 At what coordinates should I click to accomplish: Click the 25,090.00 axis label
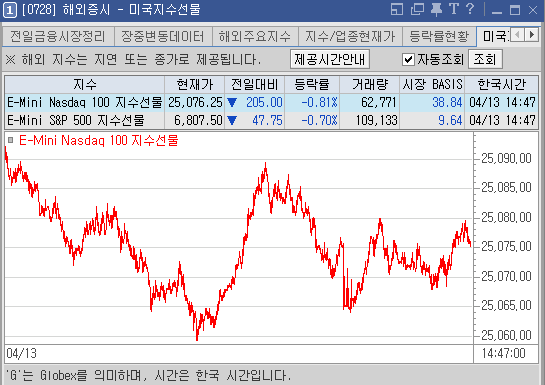pyautogui.click(x=506, y=159)
